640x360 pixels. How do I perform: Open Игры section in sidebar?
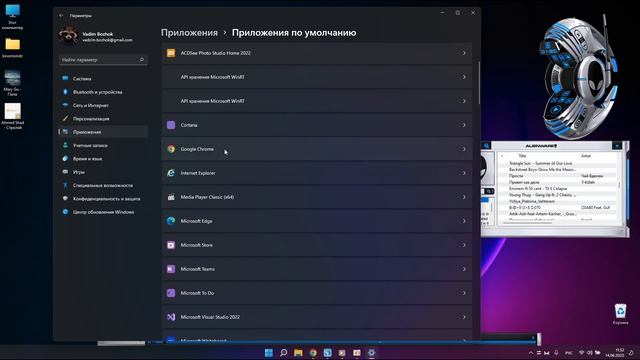tap(103, 172)
